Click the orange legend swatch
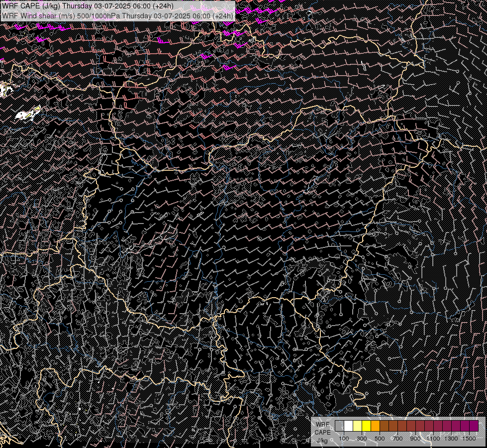 pos(375,426)
